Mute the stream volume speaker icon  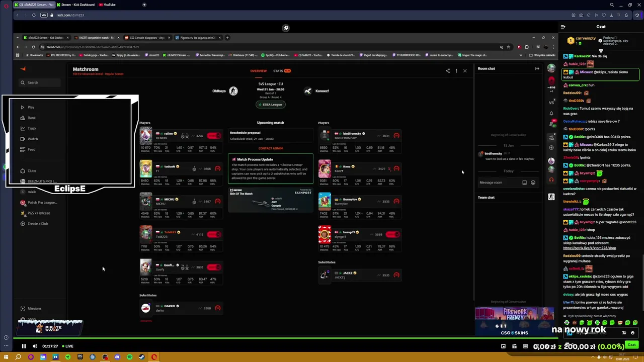[35, 346]
